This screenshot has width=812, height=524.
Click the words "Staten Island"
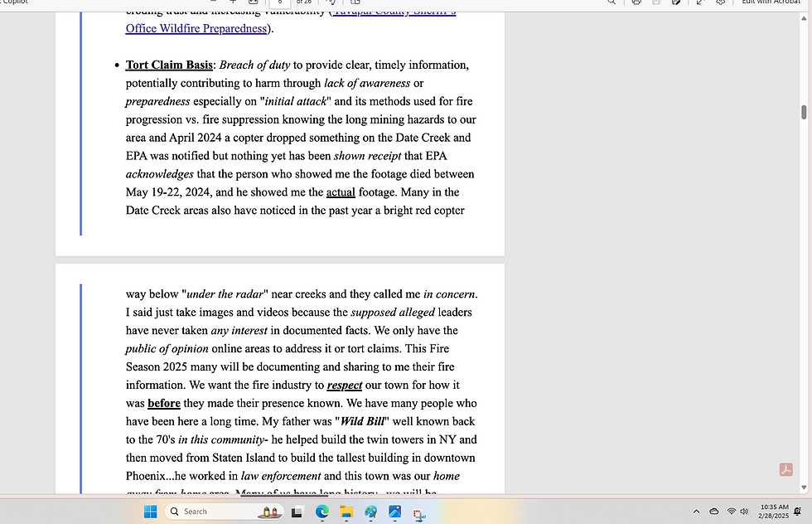(242, 458)
